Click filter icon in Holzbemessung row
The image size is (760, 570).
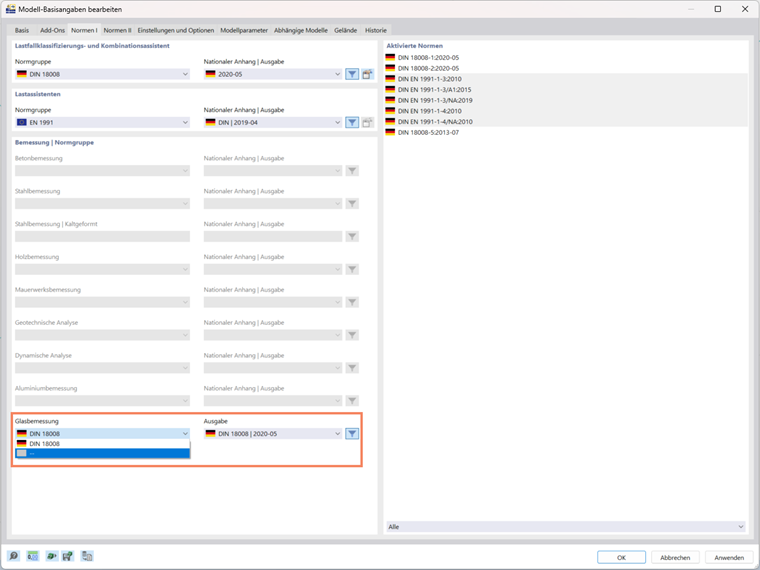352,269
